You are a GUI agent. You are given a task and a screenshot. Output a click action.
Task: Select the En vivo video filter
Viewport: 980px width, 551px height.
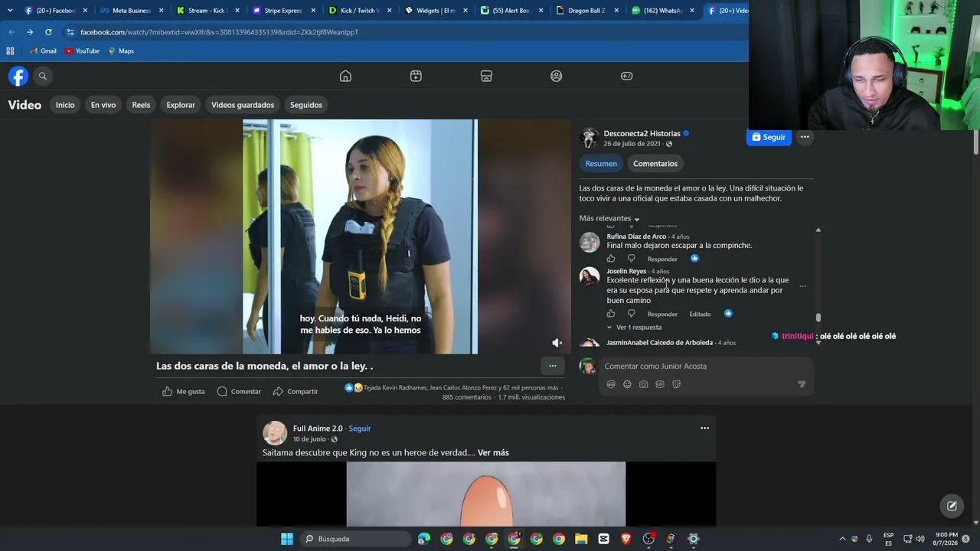[x=103, y=105]
